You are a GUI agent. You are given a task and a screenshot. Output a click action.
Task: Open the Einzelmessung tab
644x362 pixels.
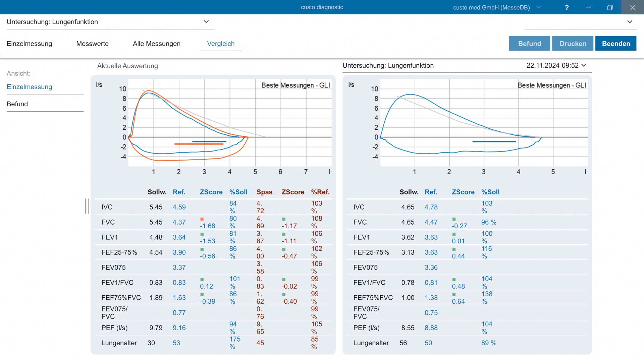[x=30, y=44]
